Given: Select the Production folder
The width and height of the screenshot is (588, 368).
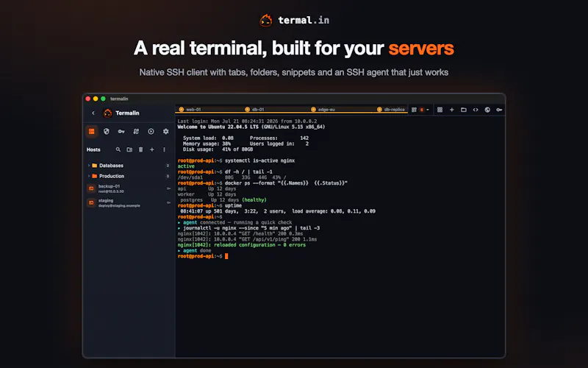Looking at the screenshot, I should click(129, 176).
